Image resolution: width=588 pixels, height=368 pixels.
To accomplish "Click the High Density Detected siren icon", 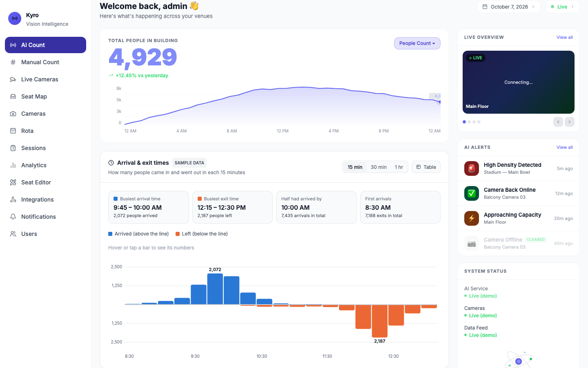I will 472,168.
